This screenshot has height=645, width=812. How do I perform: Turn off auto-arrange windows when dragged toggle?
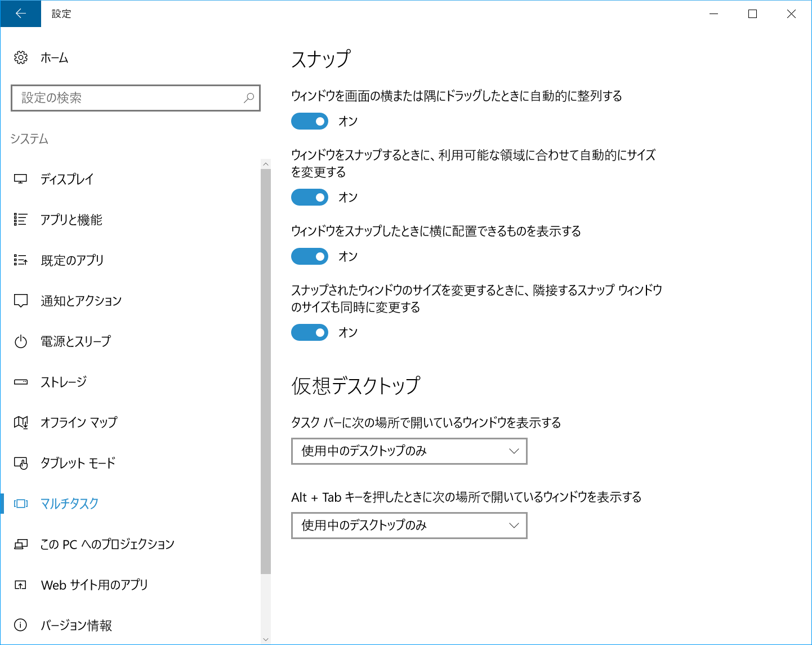[x=310, y=121]
